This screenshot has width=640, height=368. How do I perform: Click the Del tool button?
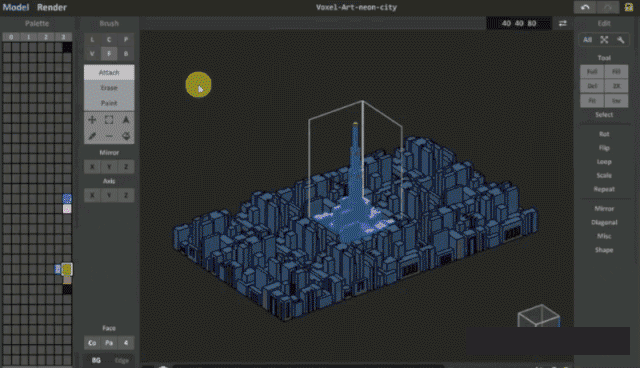[592, 86]
